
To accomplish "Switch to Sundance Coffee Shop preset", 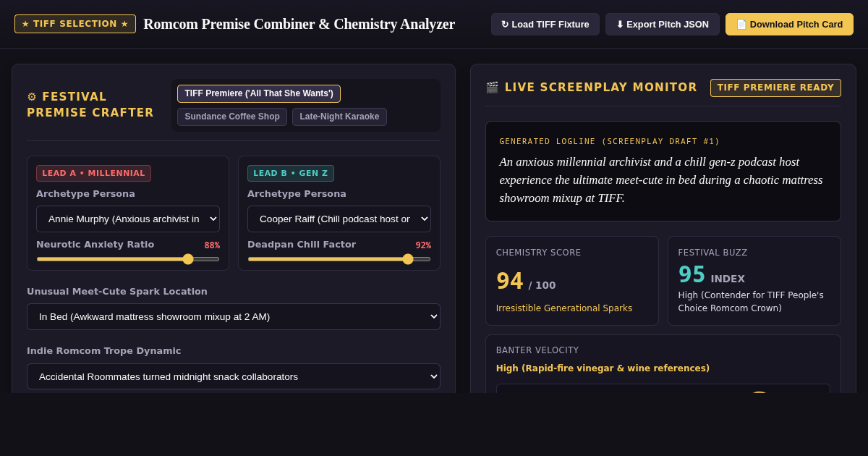I will tap(232, 117).
